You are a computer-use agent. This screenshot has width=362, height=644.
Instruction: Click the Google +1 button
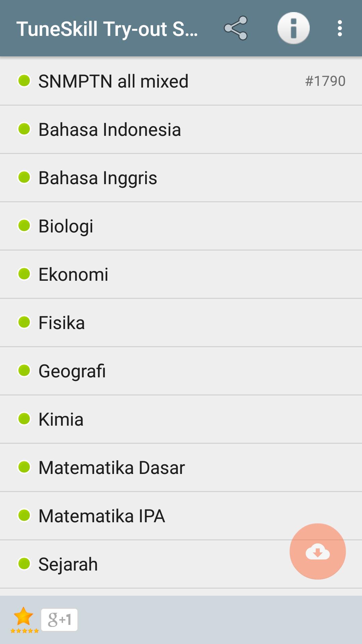59,620
